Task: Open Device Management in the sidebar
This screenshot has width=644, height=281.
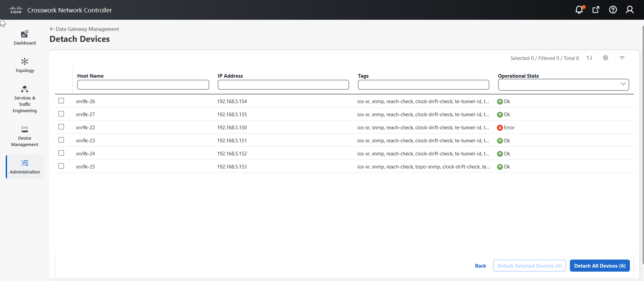Action: pyautogui.click(x=25, y=136)
